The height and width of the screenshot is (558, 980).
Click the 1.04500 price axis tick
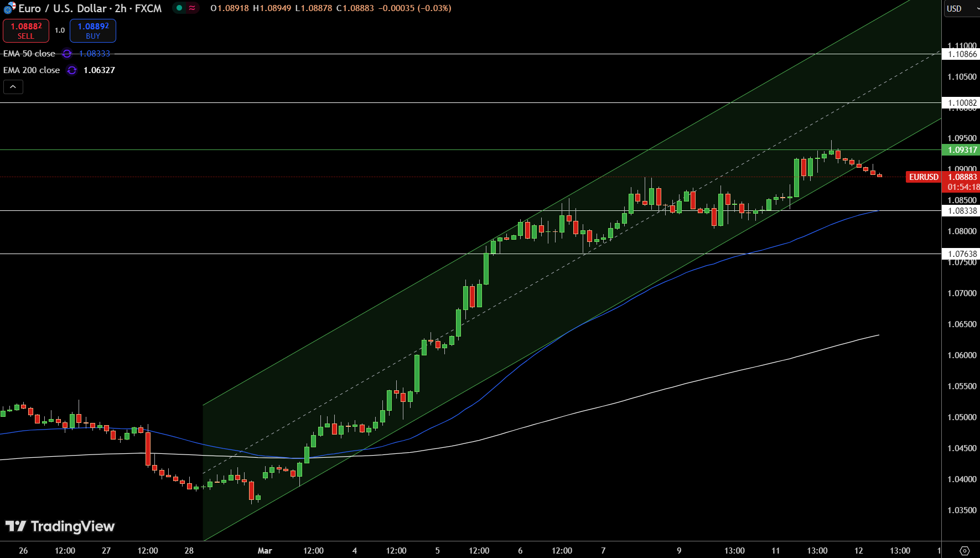[962, 448]
